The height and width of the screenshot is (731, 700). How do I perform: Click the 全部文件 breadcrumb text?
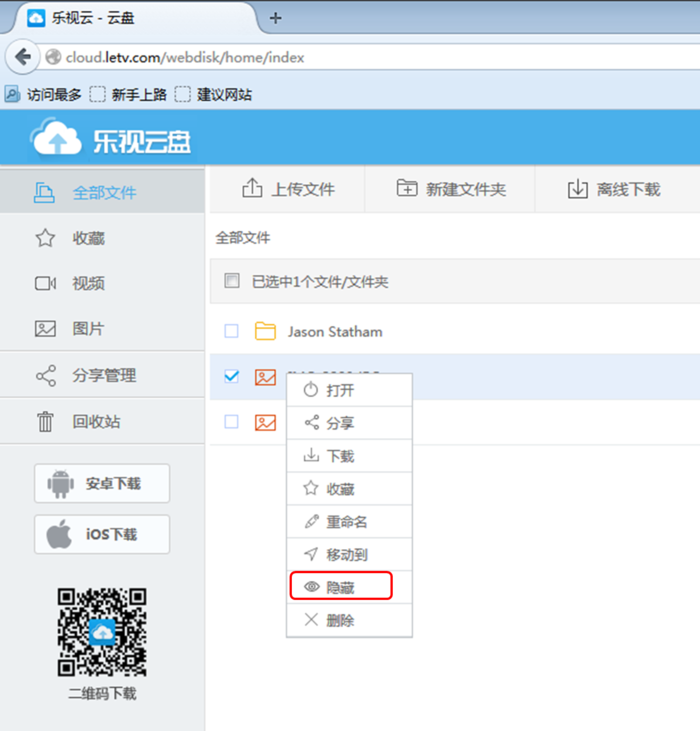point(243,238)
